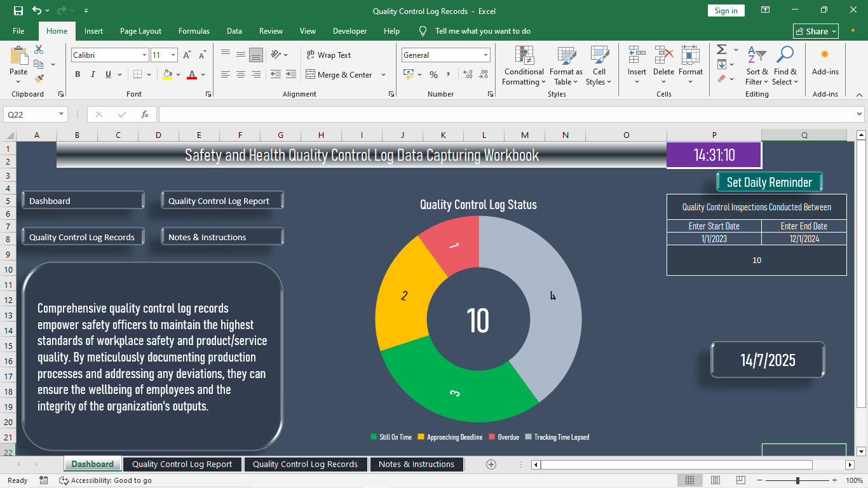Open the Notes & Instructions sheet tab
This screenshot has height=488, width=868.
point(416,464)
